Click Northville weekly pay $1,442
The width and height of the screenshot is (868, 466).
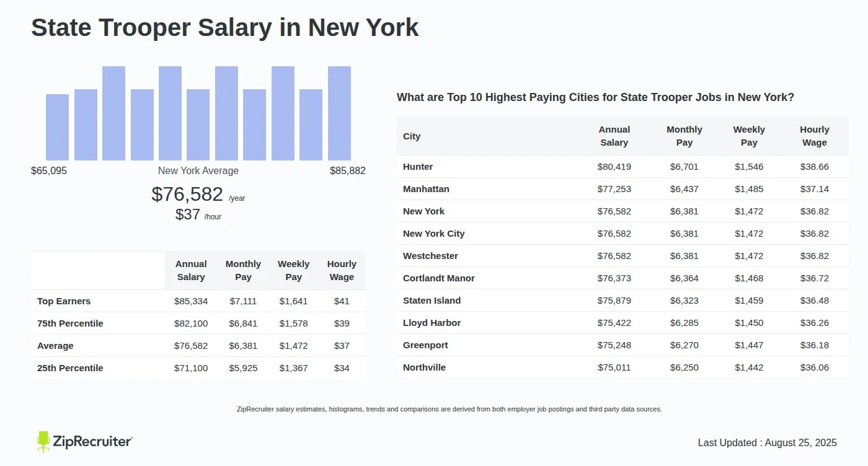pyautogui.click(x=749, y=367)
